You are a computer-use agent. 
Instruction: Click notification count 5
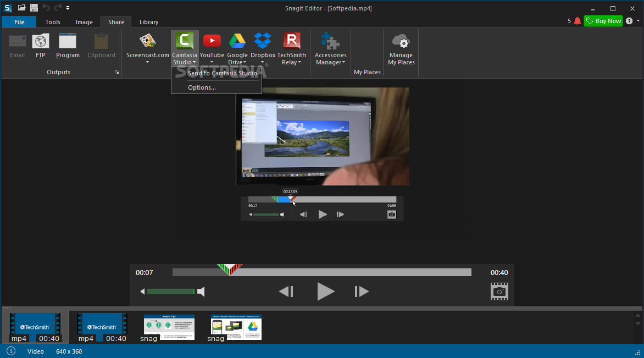click(569, 21)
